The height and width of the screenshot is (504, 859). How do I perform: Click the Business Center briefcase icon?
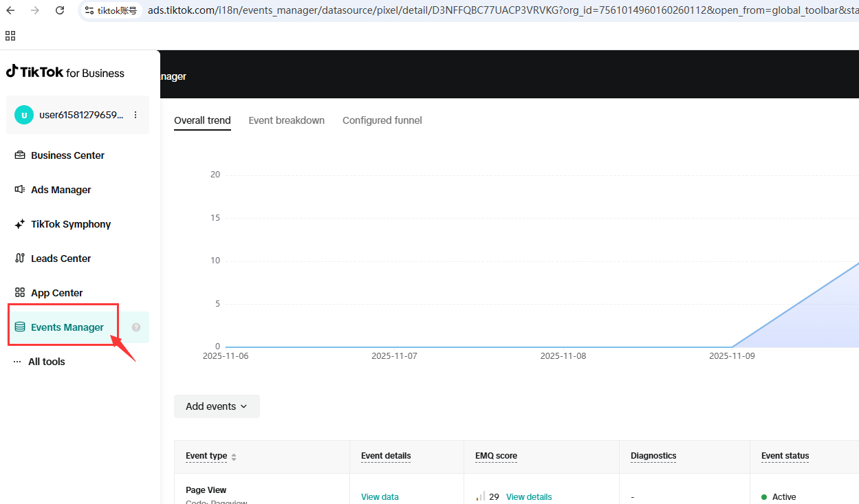click(20, 155)
